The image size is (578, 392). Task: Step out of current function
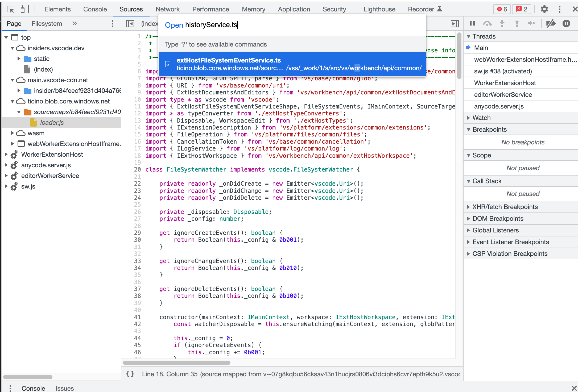pos(517,23)
